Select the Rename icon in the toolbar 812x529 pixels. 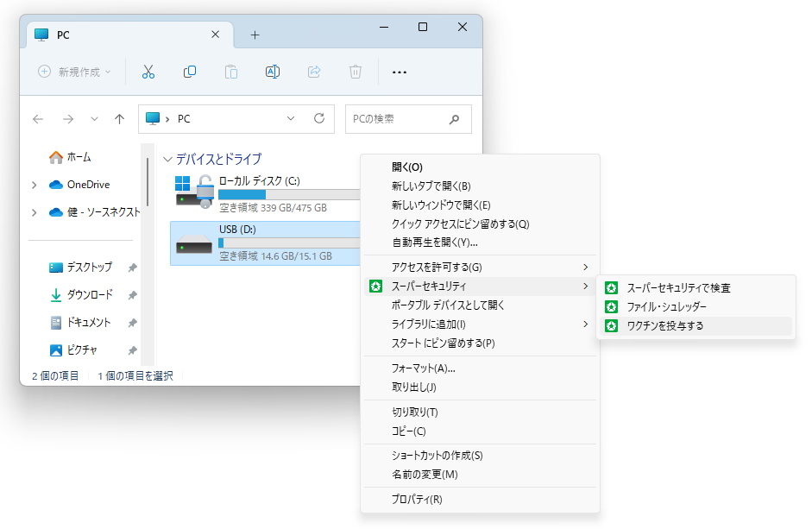click(273, 72)
